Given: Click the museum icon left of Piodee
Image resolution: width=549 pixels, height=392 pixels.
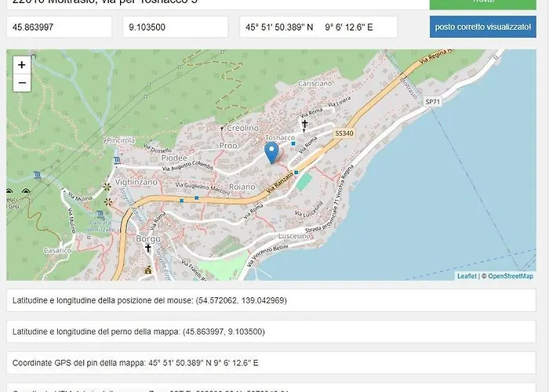Looking at the screenshot, I should click(x=117, y=161).
